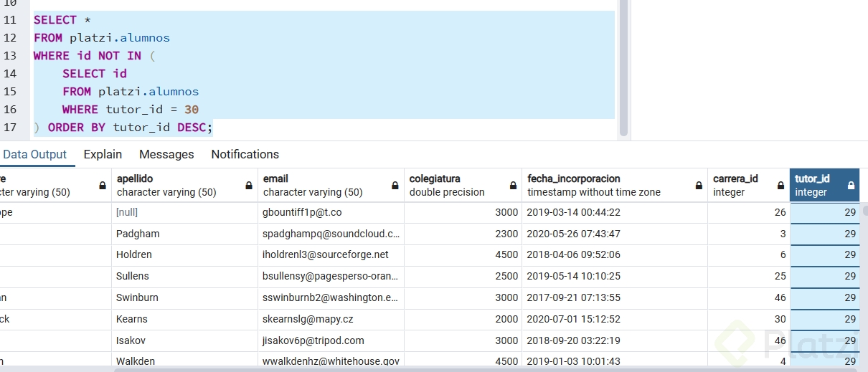This screenshot has width=868, height=372.
Task: Click the 2500 colegiatura cell
Action: point(463,277)
